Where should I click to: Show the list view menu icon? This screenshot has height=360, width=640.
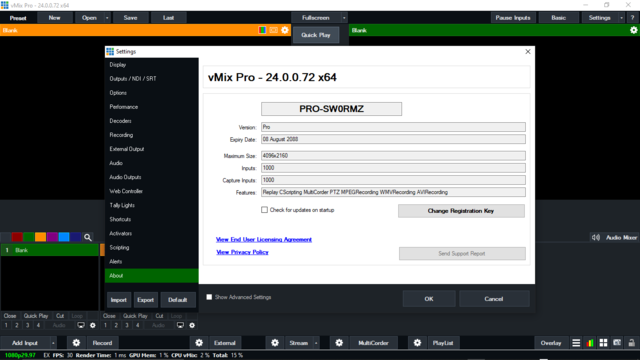[x=576, y=343]
